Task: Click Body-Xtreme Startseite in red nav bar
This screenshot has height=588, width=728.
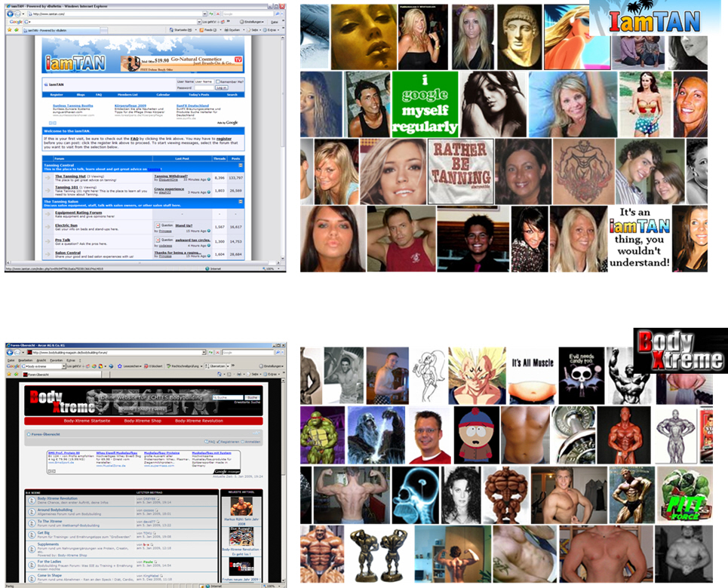Action: 87,421
